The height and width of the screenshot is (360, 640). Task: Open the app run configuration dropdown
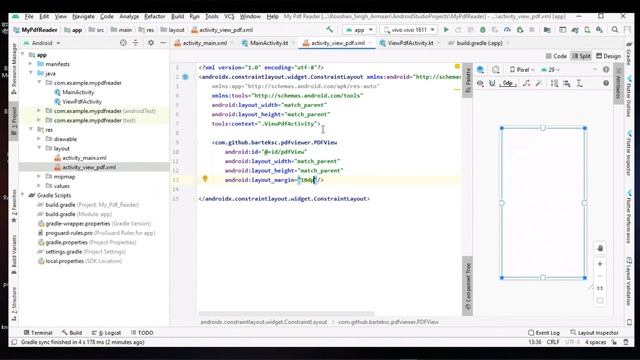(x=360, y=30)
